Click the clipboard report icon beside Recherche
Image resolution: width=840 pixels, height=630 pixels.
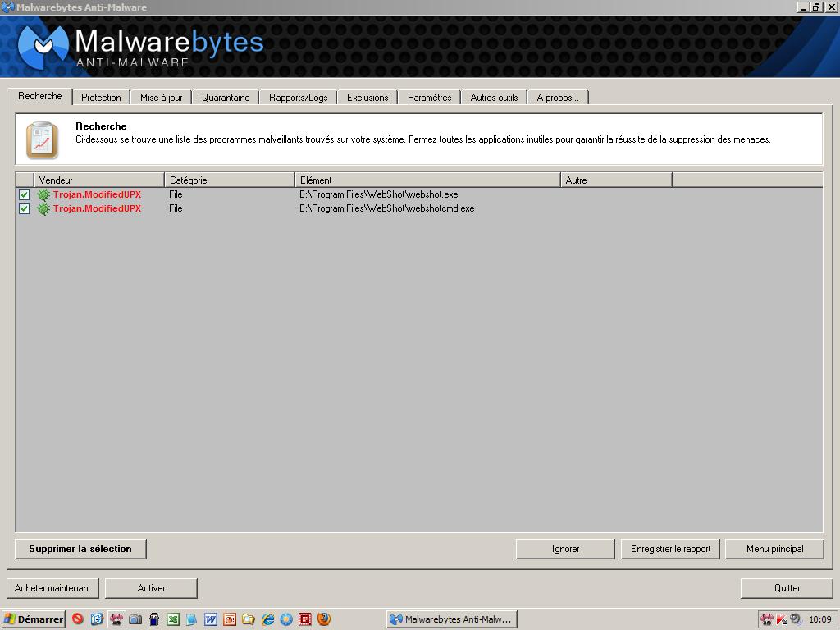coord(43,139)
